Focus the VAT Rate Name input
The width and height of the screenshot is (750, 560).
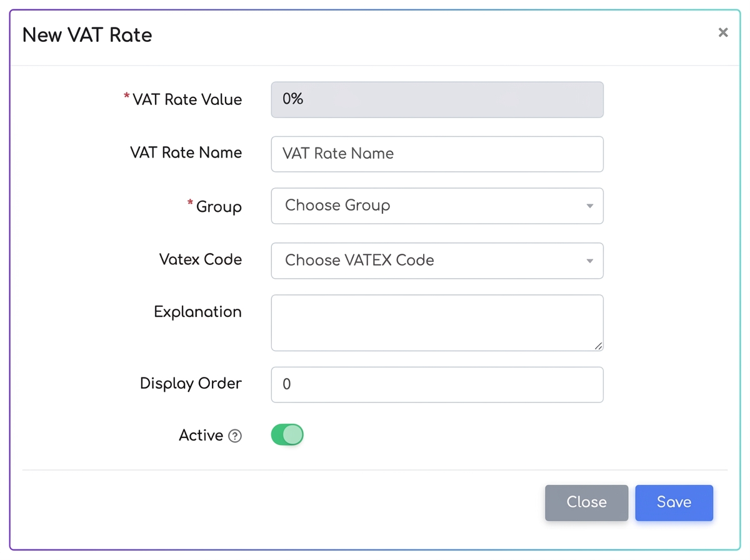tap(437, 154)
